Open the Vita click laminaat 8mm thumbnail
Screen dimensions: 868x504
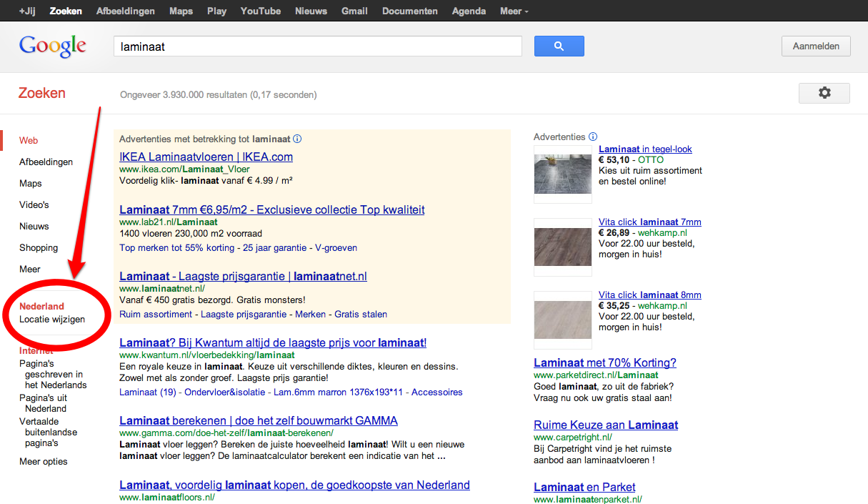[x=563, y=320]
